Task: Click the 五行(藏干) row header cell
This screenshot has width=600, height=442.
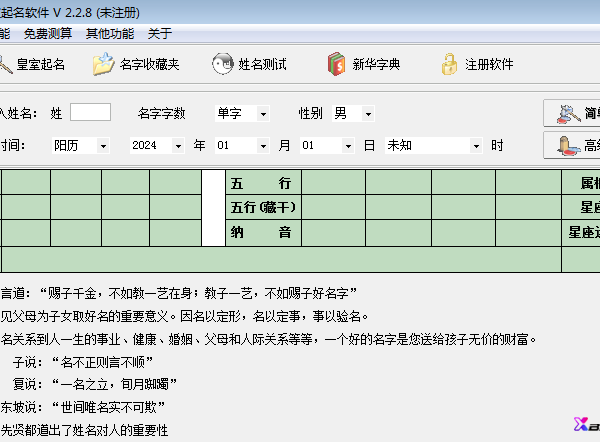Action: [264, 207]
